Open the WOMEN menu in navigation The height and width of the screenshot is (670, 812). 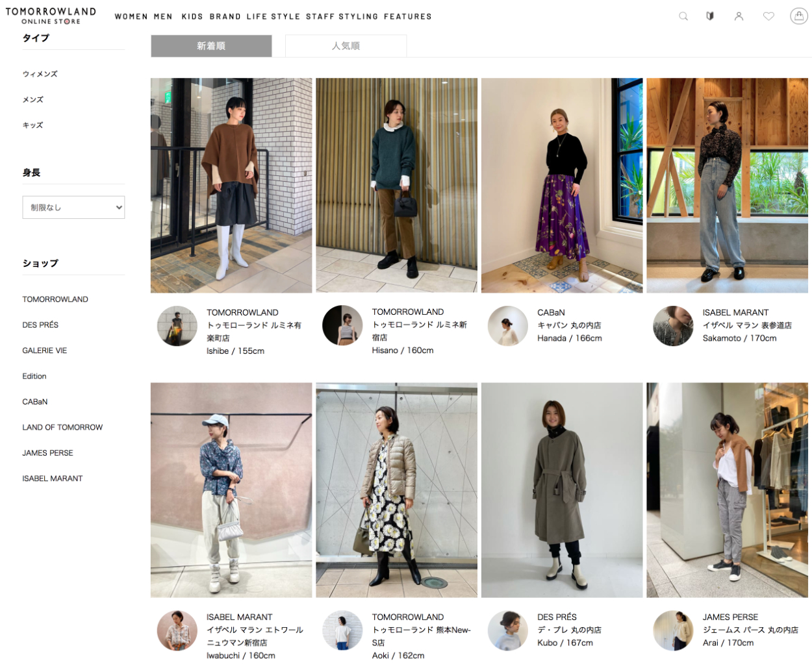pos(131,17)
